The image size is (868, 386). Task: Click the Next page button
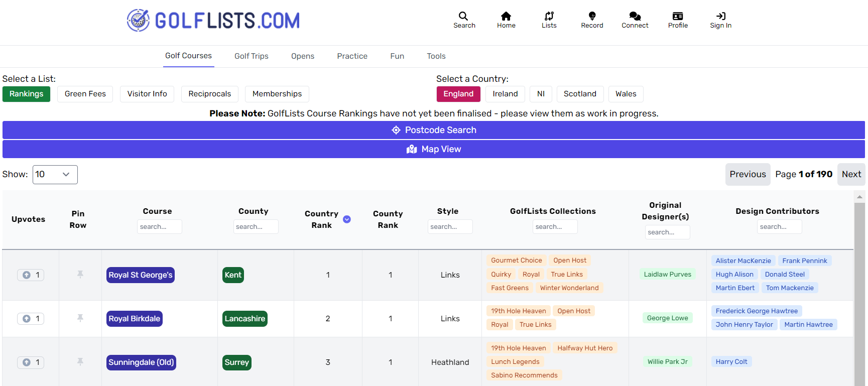click(851, 174)
